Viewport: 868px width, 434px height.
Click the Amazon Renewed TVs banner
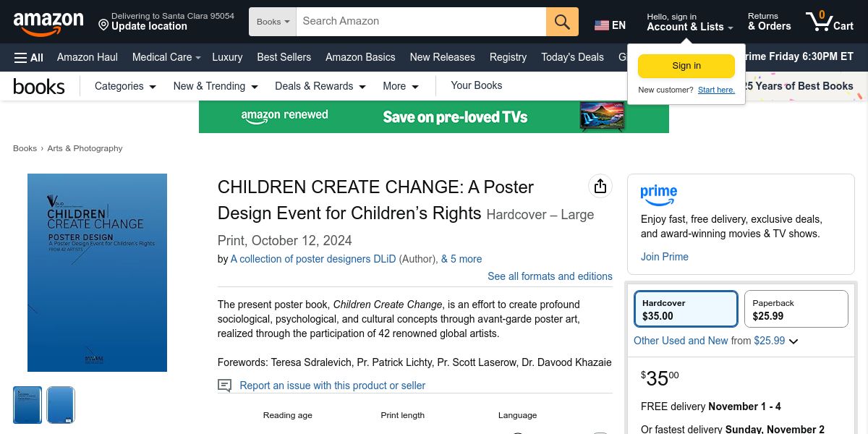point(434,116)
